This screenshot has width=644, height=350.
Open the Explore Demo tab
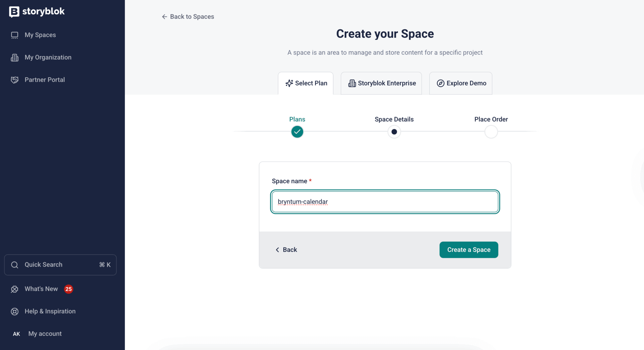pos(461,83)
